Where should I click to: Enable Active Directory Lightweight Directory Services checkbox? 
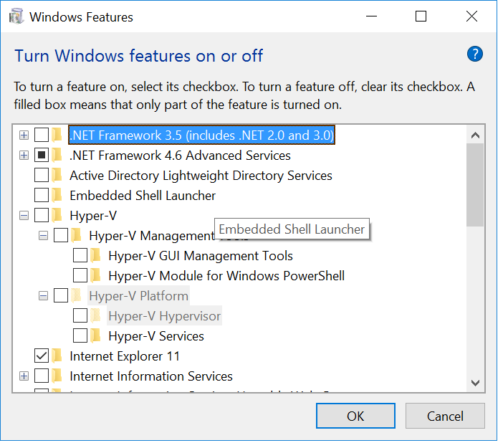coord(42,175)
